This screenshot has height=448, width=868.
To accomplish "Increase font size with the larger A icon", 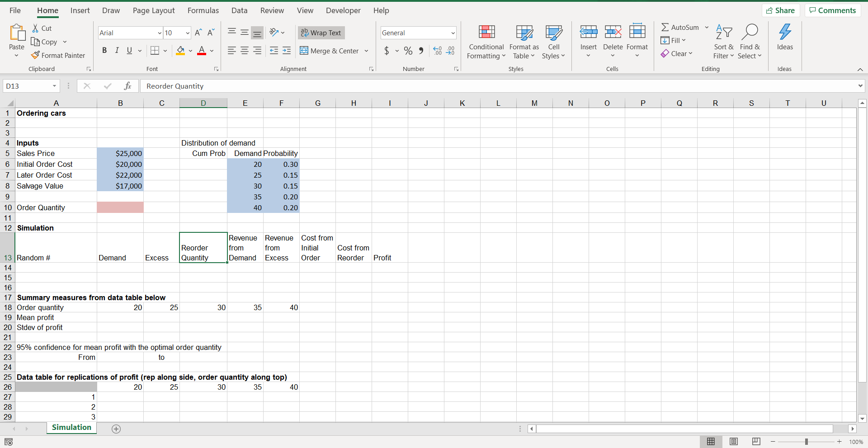I will pos(198,33).
